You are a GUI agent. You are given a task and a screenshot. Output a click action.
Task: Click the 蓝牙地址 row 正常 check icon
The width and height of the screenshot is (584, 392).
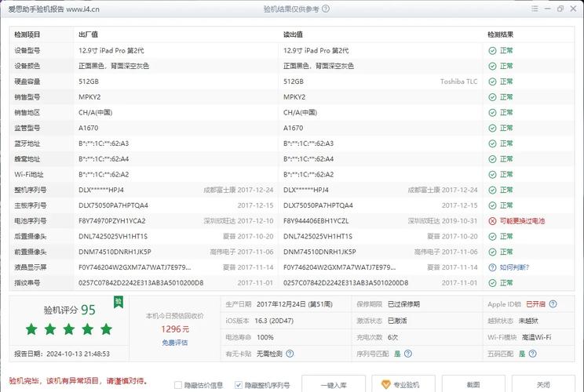coord(492,143)
